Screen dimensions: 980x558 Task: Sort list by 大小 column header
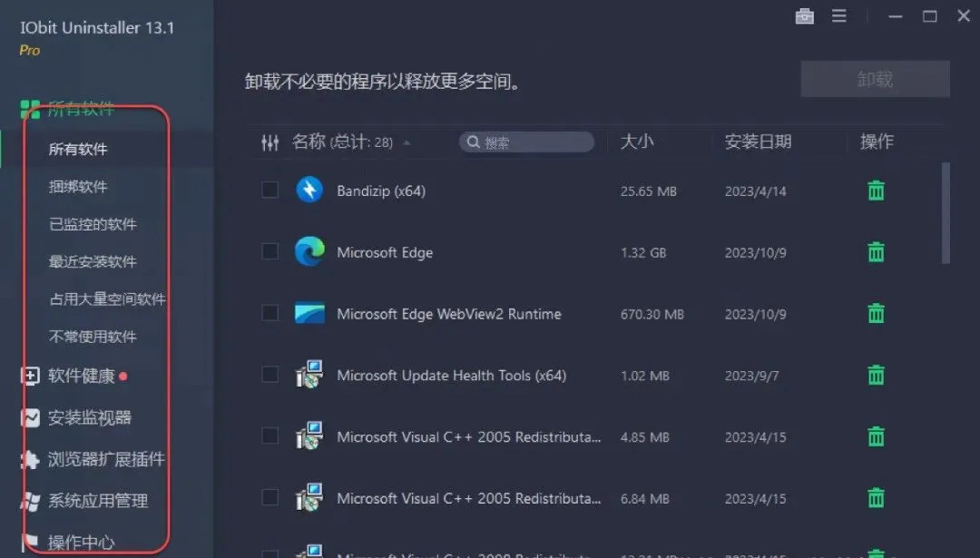click(637, 142)
